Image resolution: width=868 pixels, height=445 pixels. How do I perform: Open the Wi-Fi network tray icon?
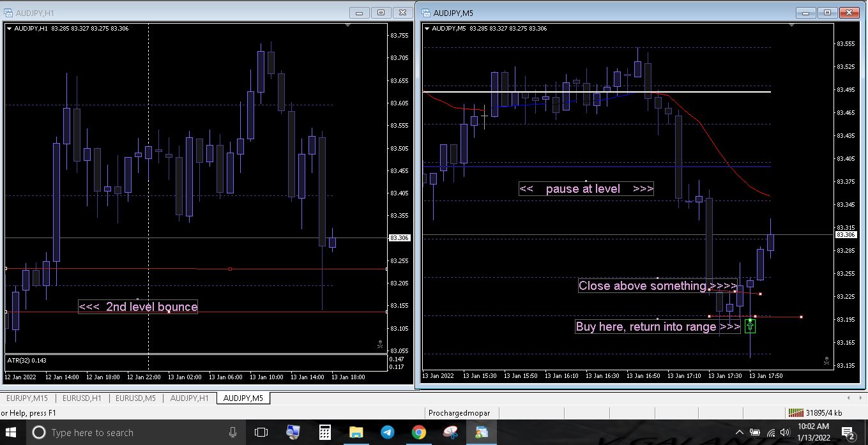(771, 432)
